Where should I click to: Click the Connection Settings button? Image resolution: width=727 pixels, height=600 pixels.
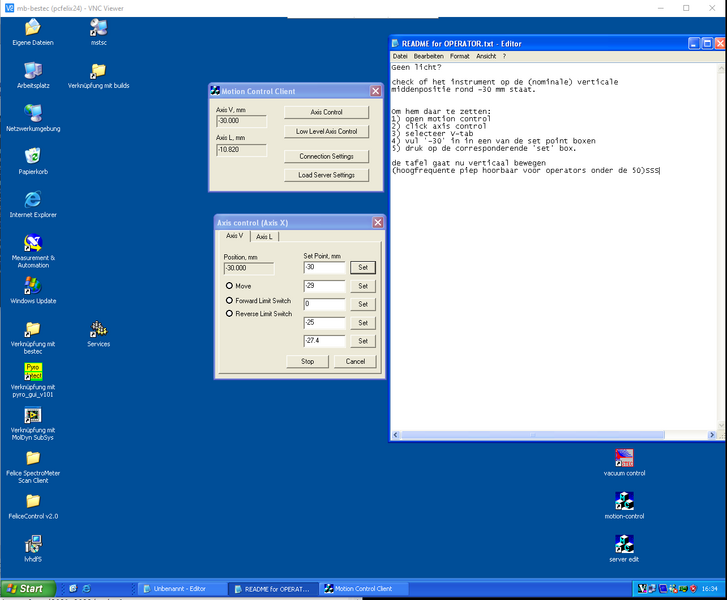326,156
